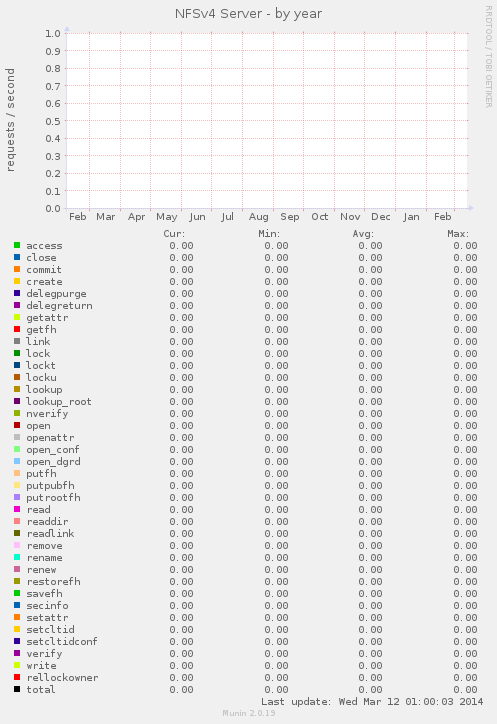Select the 'lookup' legend label
Screen dimensions: 497x724
point(44,390)
